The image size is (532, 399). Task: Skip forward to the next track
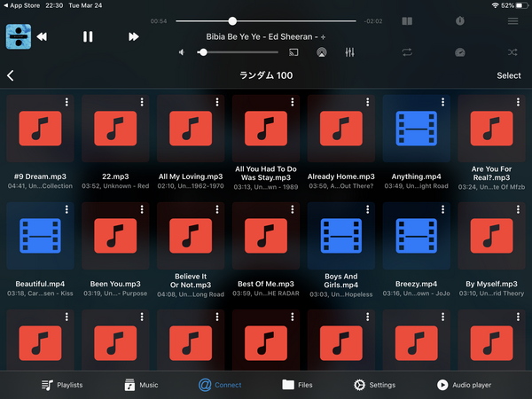pyautogui.click(x=133, y=36)
